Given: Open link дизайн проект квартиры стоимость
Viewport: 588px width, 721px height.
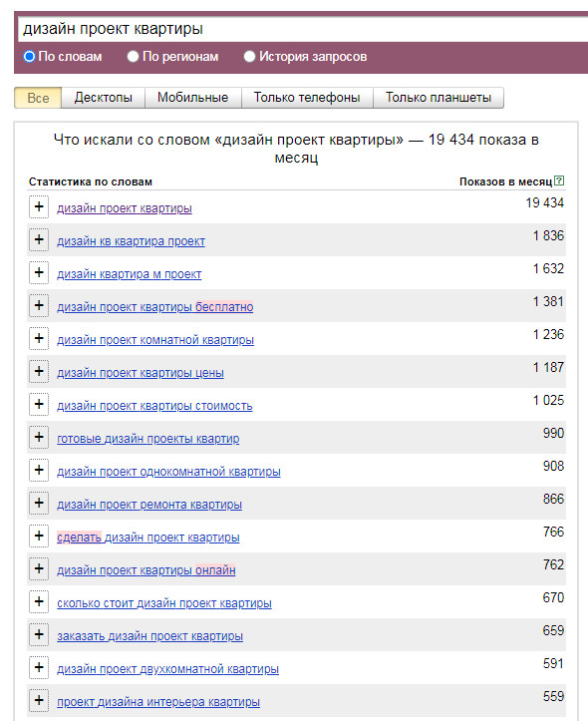Looking at the screenshot, I should (x=154, y=406).
